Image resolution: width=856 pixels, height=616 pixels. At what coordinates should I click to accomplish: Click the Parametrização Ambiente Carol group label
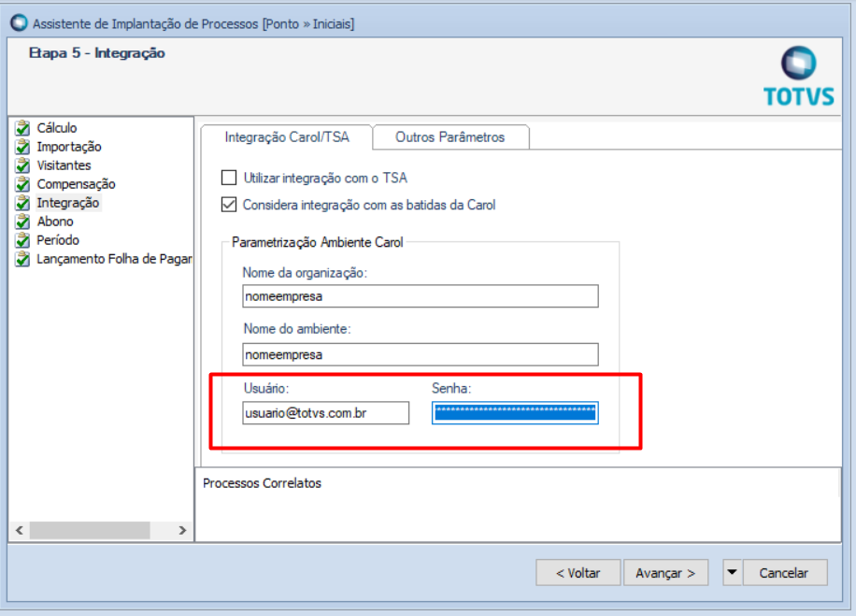(x=317, y=242)
